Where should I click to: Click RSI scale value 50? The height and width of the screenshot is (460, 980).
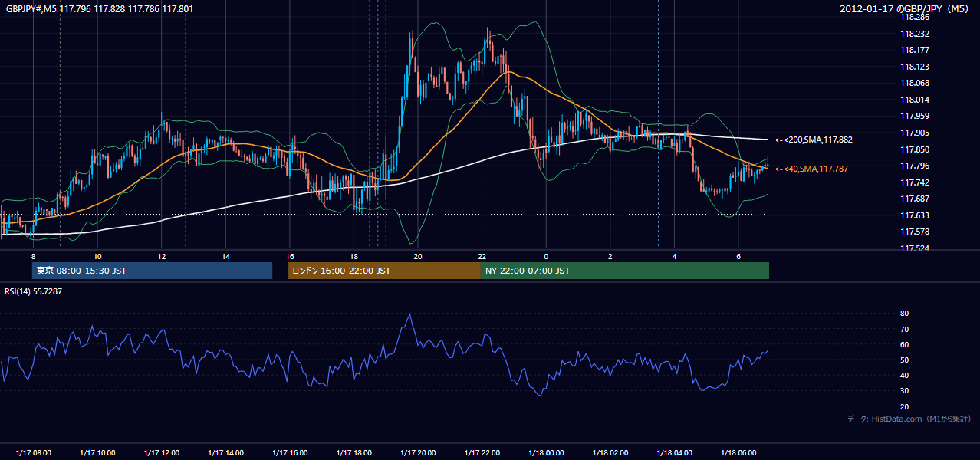click(x=904, y=360)
